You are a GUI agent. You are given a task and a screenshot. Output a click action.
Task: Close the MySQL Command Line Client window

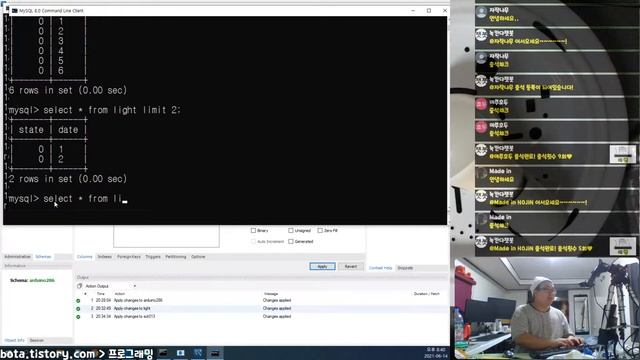444,11
